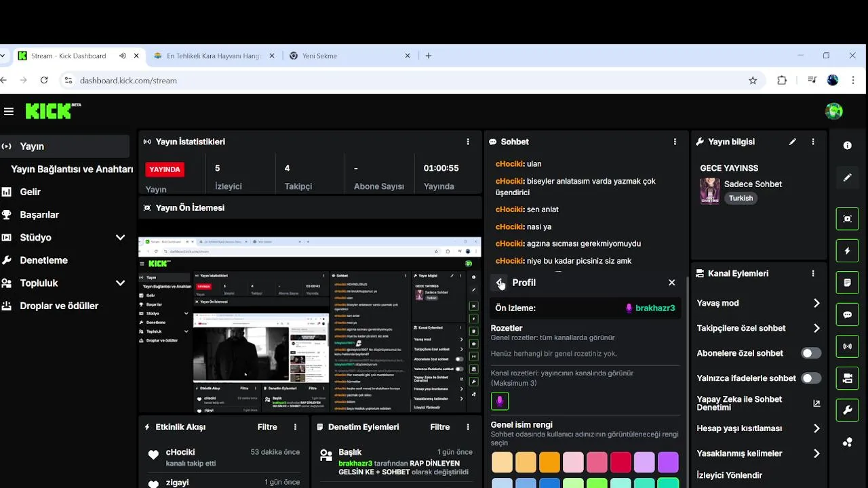Reload the page
The image size is (868, 488).
click(44, 80)
